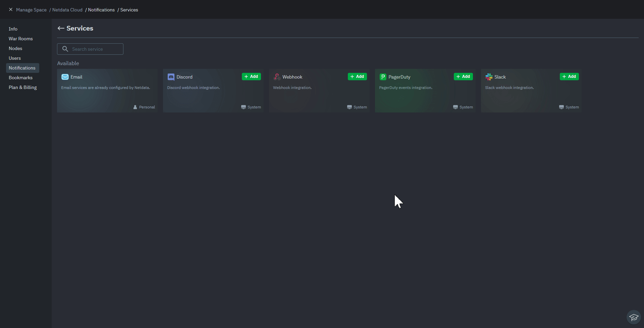This screenshot has width=644, height=328.
Task: Click the Email envelope icon
Action: 64,77
